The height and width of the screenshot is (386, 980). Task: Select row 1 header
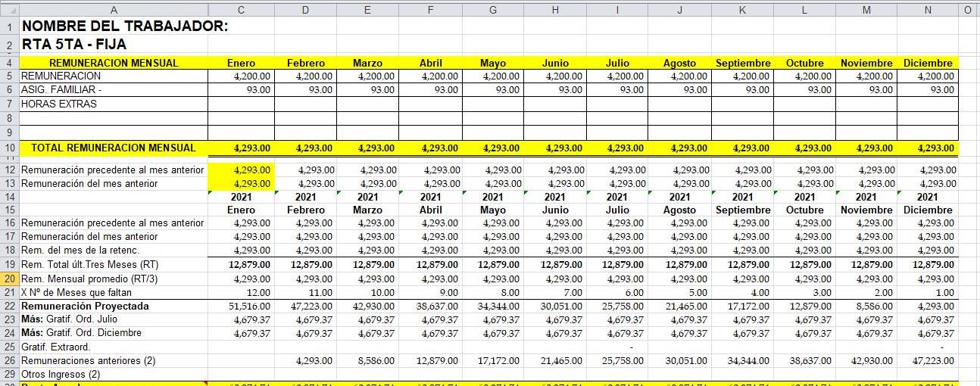(9, 26)
